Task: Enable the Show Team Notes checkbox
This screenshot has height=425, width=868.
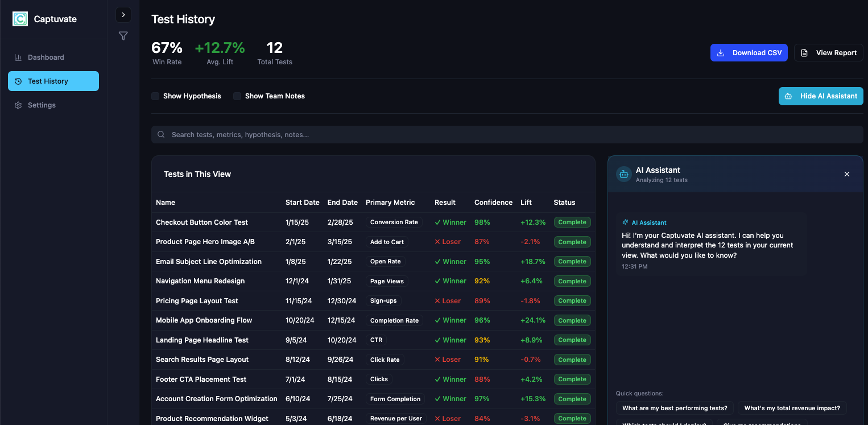Action: tap(237, 96)
